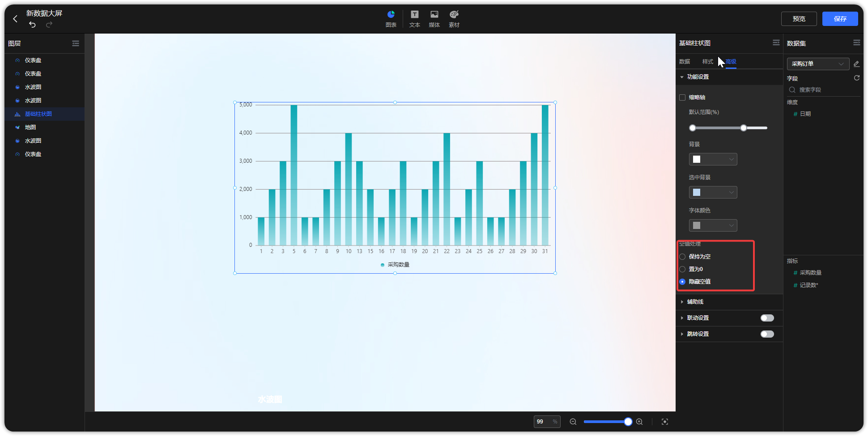
Task: Click the 新数据大屏 title
Action: 44,13
